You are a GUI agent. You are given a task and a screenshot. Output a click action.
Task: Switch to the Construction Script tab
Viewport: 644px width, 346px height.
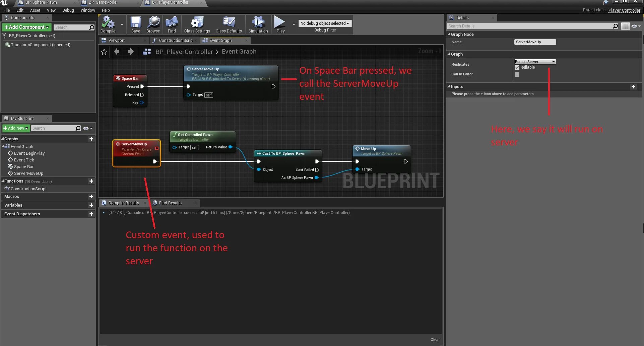[x=176, y=41]
